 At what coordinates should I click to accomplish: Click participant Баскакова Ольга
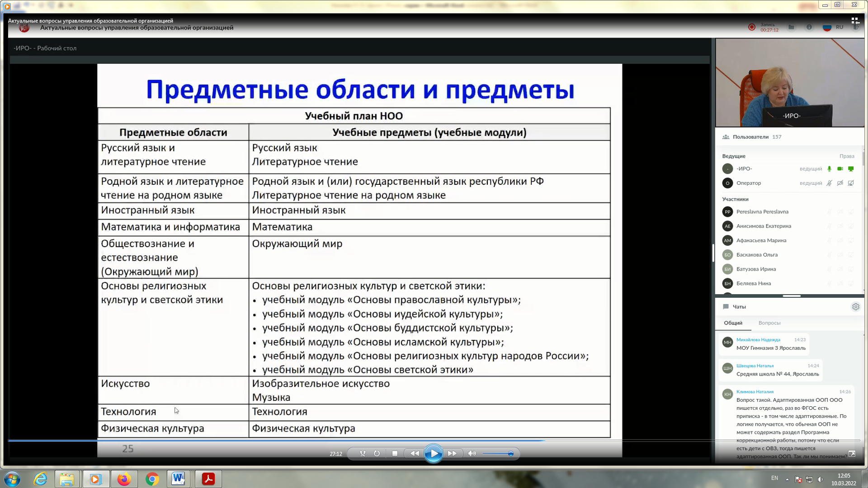757,255
